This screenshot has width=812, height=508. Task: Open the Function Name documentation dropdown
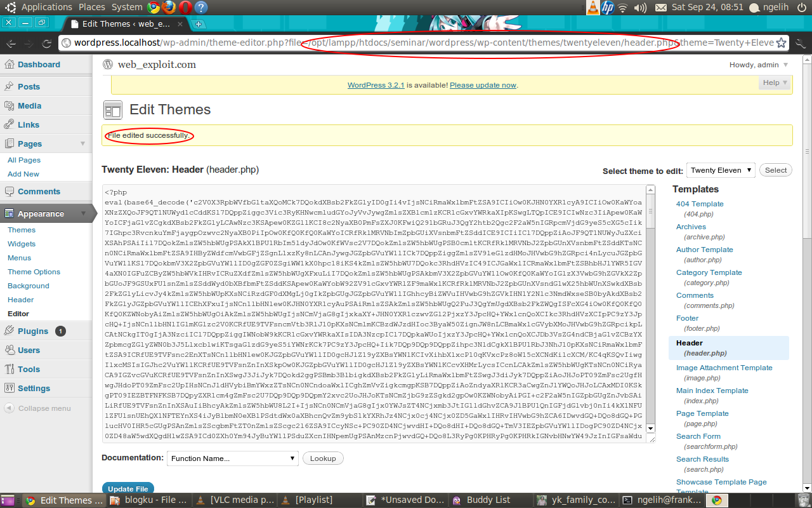(x=232, y=458)
